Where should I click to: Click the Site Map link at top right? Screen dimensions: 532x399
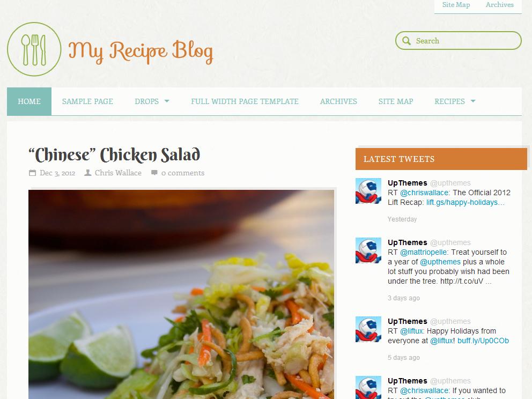tap(456, 5)
